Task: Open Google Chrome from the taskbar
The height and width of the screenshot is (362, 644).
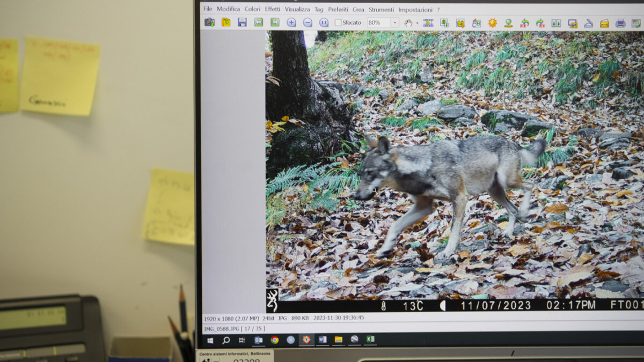Action: (x=274, y=339)
